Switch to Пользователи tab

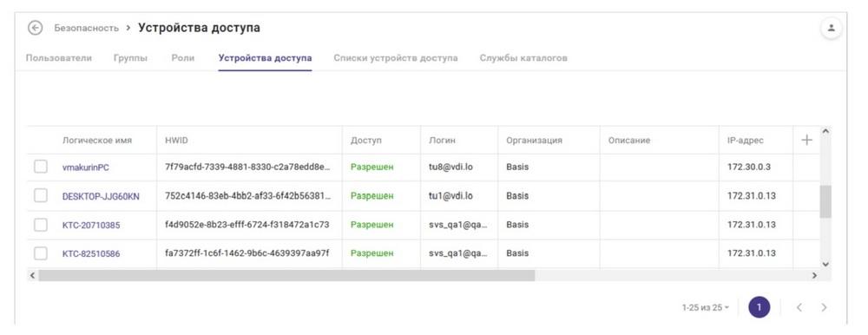59,57
